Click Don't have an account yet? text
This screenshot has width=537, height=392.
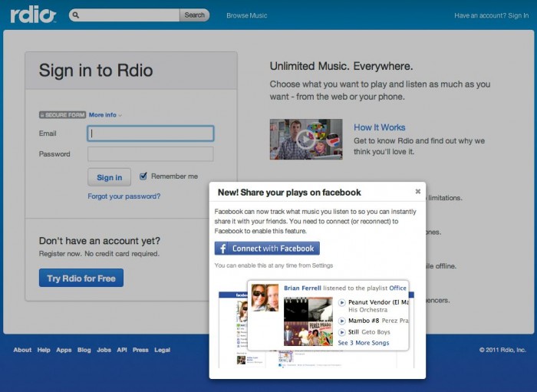[x=100, y=241]
